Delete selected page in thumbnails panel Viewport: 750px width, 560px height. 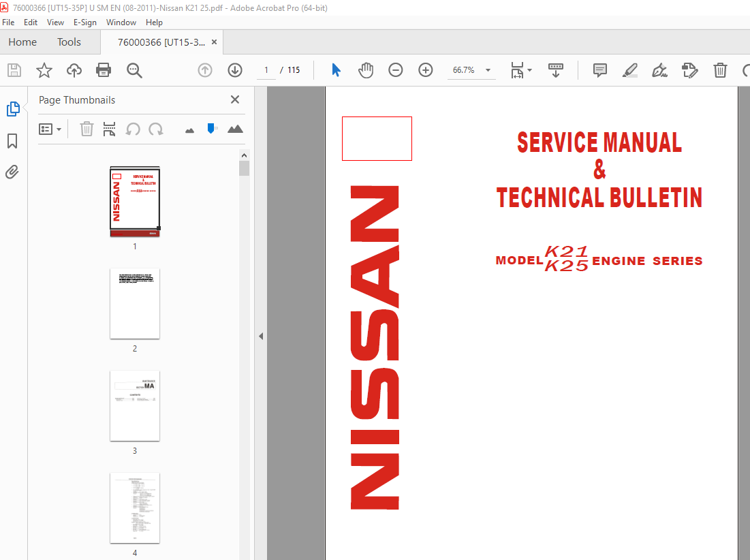coord(87,129)
